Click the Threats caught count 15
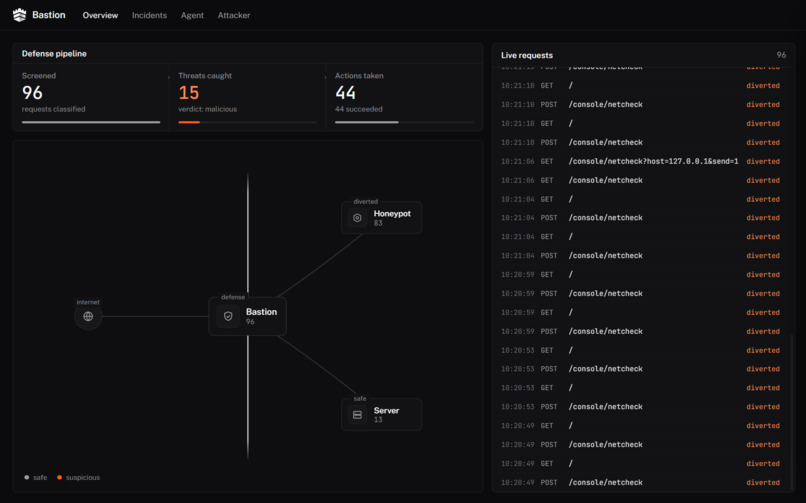This screenshot has height=503, width=806. (x=189, y=92)
